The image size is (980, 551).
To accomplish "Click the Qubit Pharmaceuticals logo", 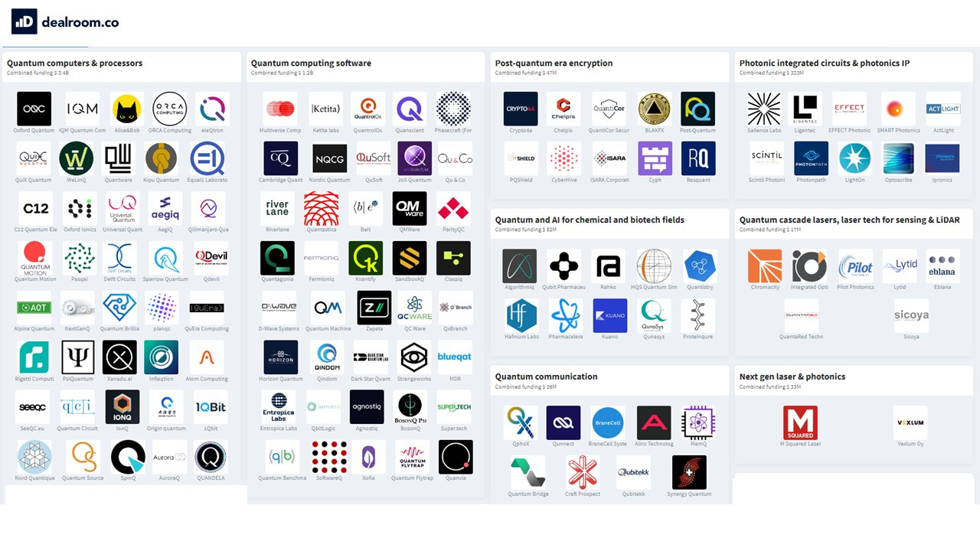I will (564, 266).
